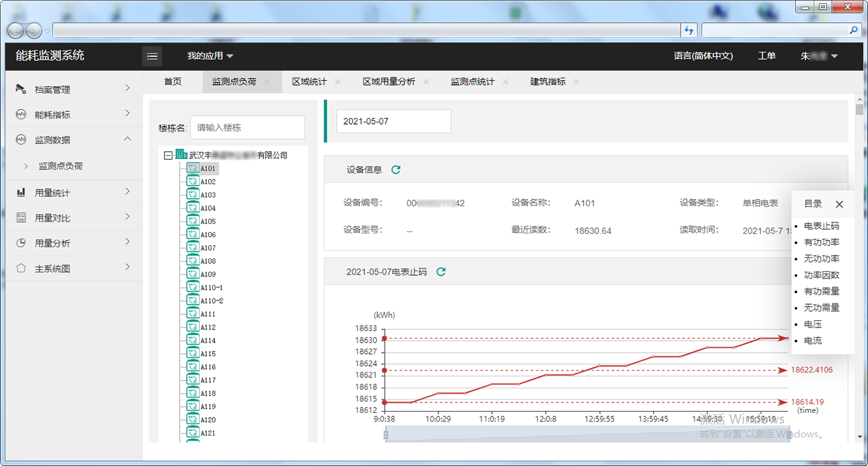Select the A116 tree node
The height and width of the screenshot is (466, 868).
pos(208,367)
